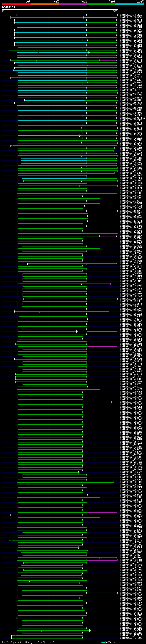Click the green ~80% identity legend segment
Image resolution: width=146 pixels, height=644 pixels.
point(101,4)
